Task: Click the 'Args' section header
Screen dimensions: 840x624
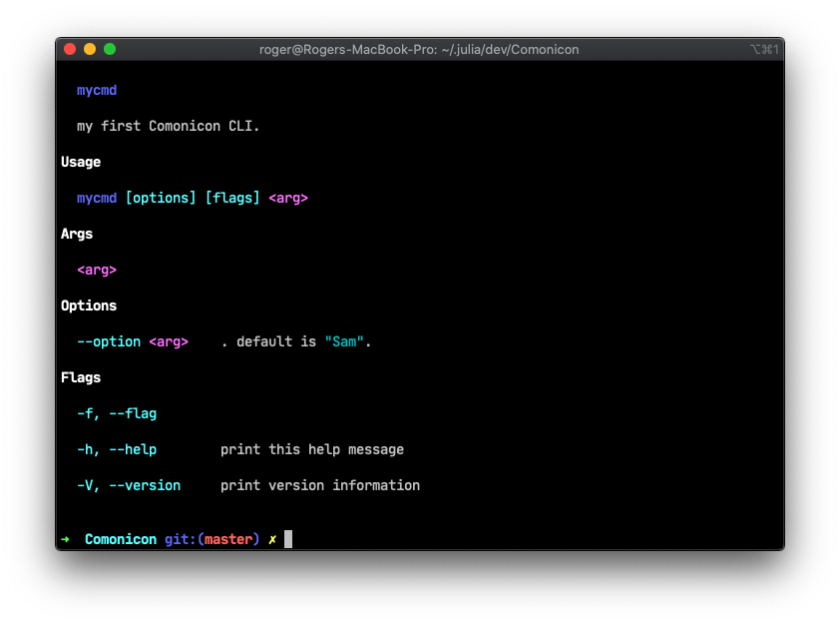Action: pyautogui.click(x=77, y=235)
